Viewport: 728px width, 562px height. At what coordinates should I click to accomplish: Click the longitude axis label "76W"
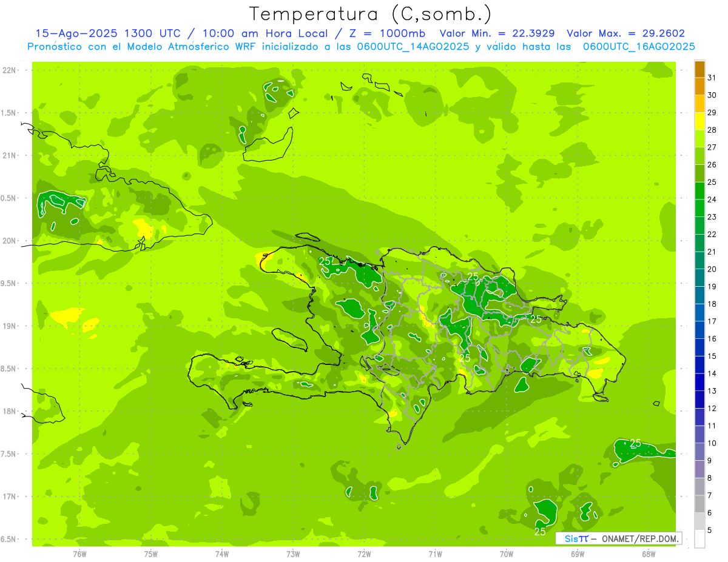coord(79,554)
